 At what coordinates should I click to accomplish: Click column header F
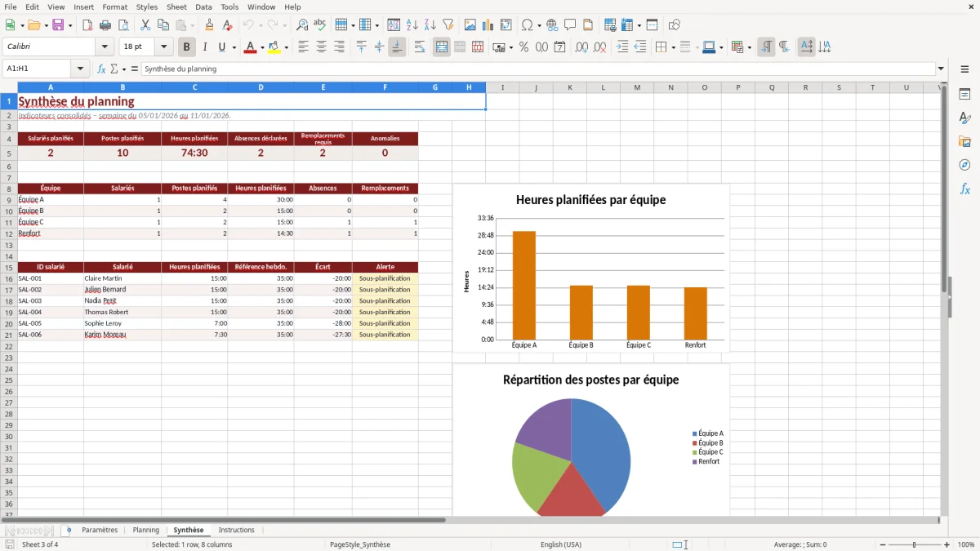385,87
